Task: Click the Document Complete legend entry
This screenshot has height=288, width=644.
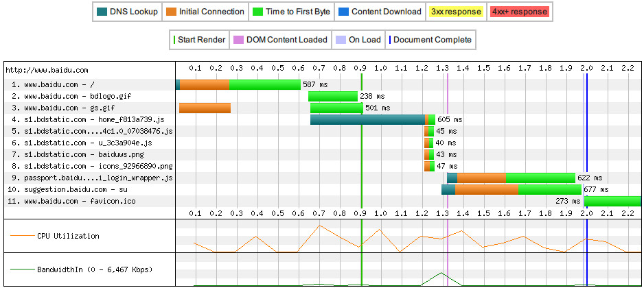Action: click(x=430, y=40)
